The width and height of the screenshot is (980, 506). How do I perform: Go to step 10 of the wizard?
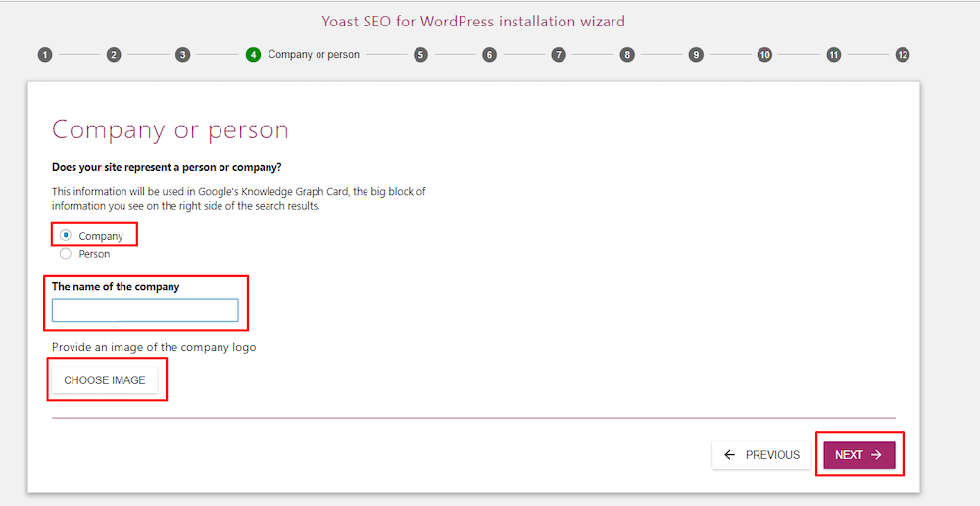(764, 55)
